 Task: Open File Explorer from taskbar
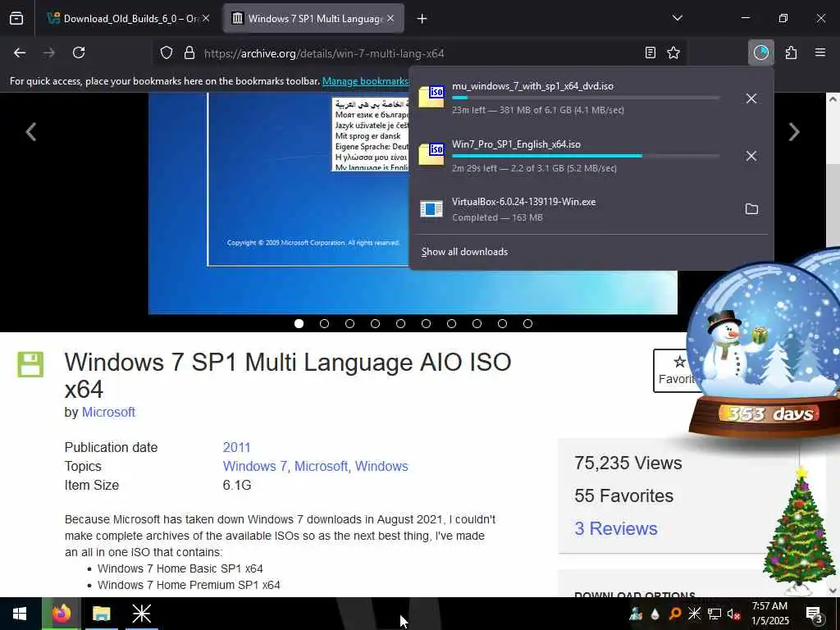pos(101,614)
